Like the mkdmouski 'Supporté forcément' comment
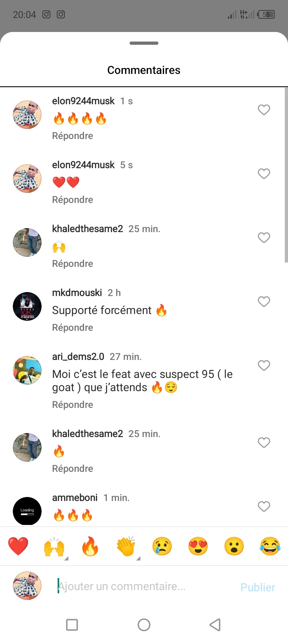 (x=264, y=302)
